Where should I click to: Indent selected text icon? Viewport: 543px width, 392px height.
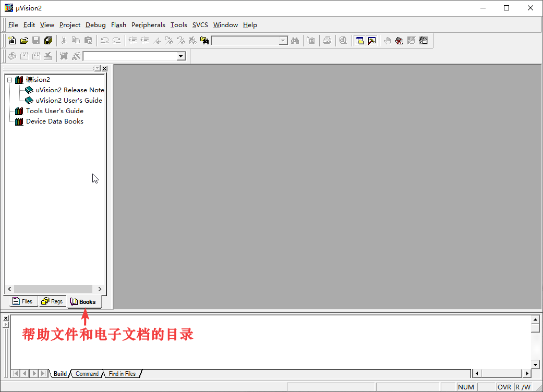132,41
